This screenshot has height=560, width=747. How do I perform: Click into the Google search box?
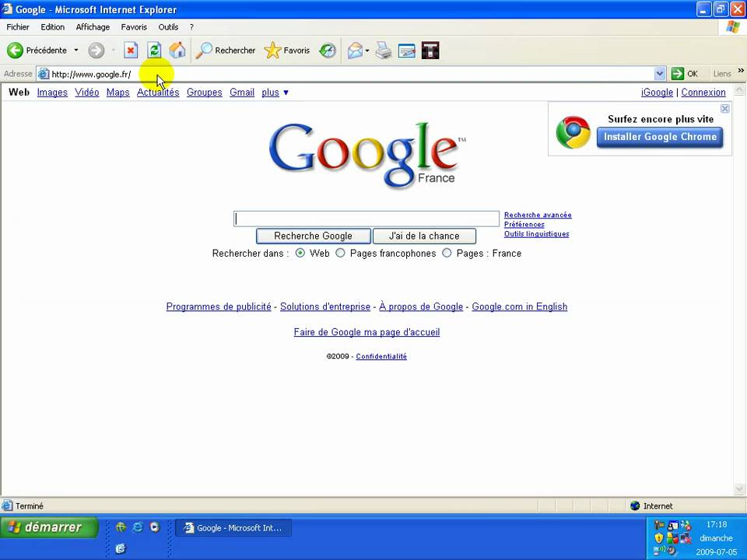(x=366, y=219)
